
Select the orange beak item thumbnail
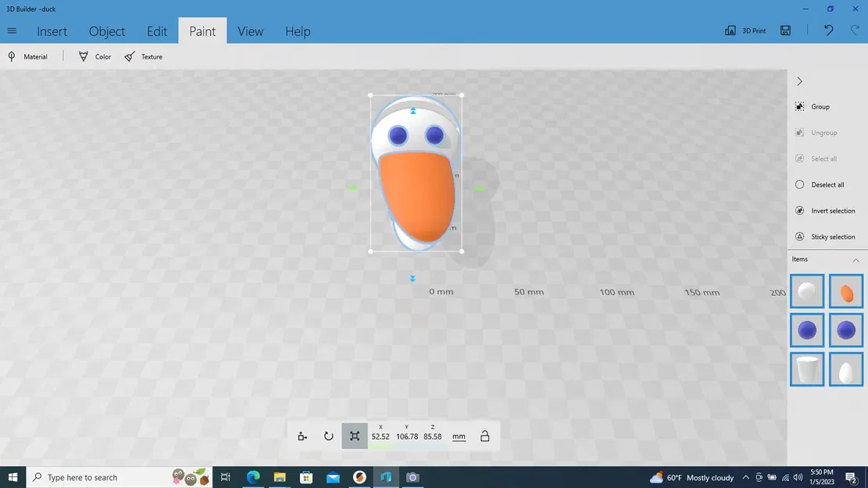(846, 291)
